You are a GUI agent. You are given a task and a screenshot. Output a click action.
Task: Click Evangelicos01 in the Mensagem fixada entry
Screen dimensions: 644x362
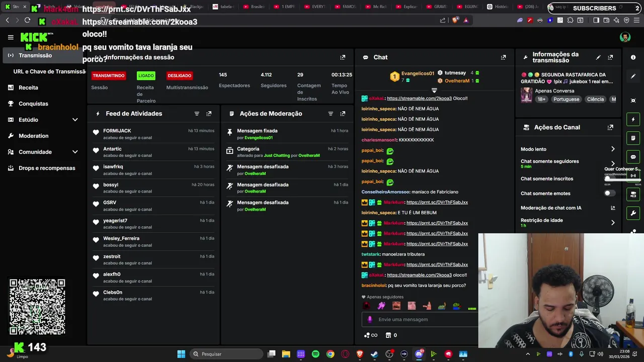pos(259,138)
